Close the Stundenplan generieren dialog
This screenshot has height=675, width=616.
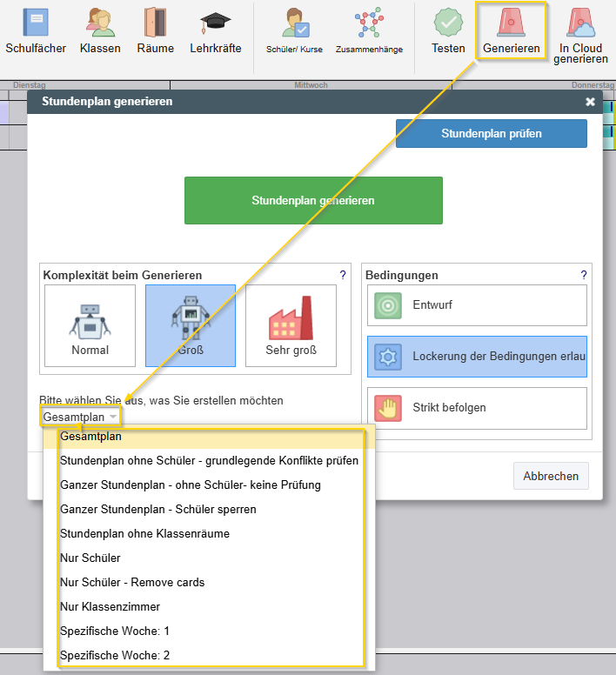click(590, 102)
